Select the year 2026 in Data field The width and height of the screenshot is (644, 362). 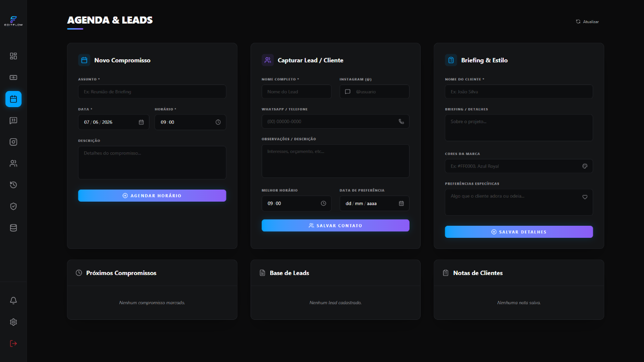tap(107, 122)
